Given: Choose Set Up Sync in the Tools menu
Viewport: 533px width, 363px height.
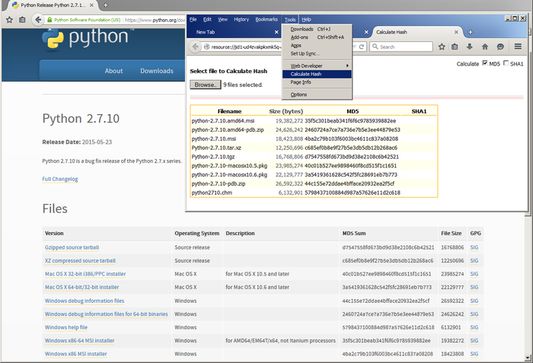Looking at the screenshot, I should [317, 54].
